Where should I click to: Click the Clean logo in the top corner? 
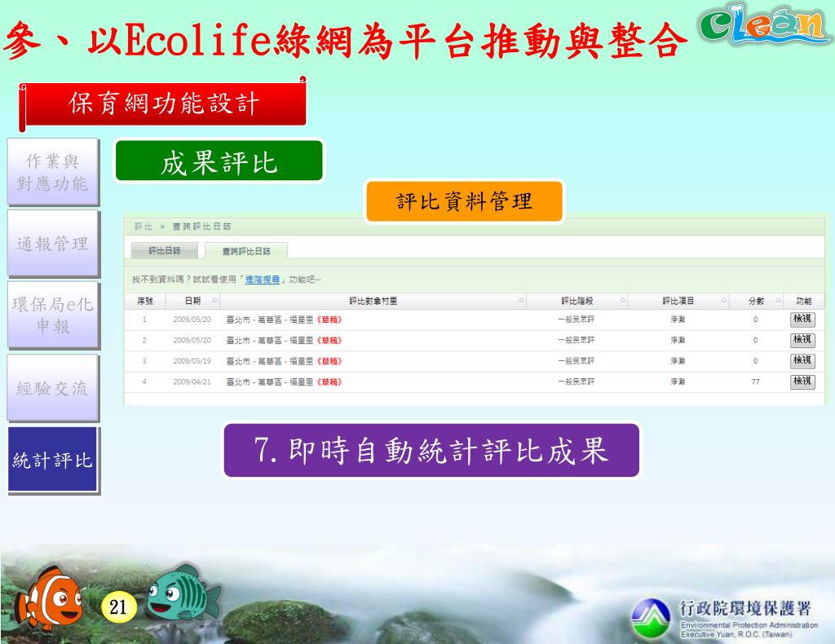point(765,25)
